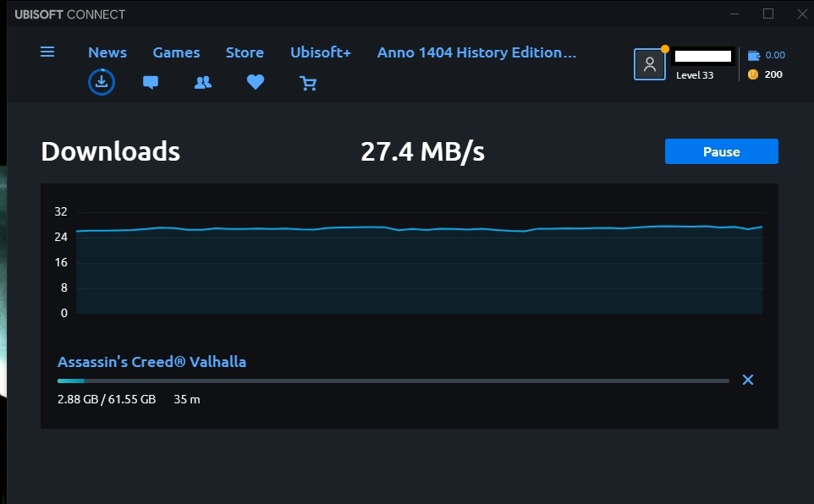Go to the Games tab

[x=176, y=52]
